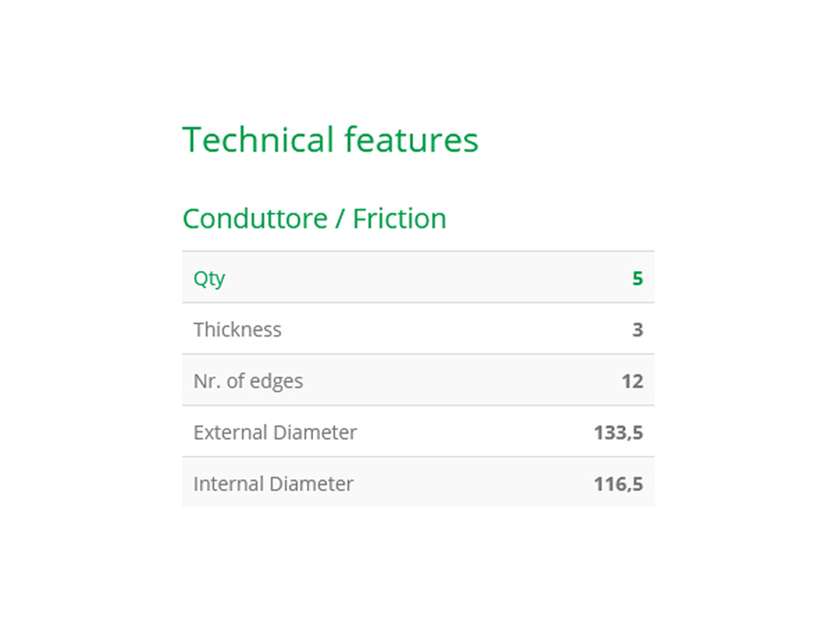Click "Diameter" in the Internal Diameter row
This screenshot has width=840, height=630.
[312, 484]
